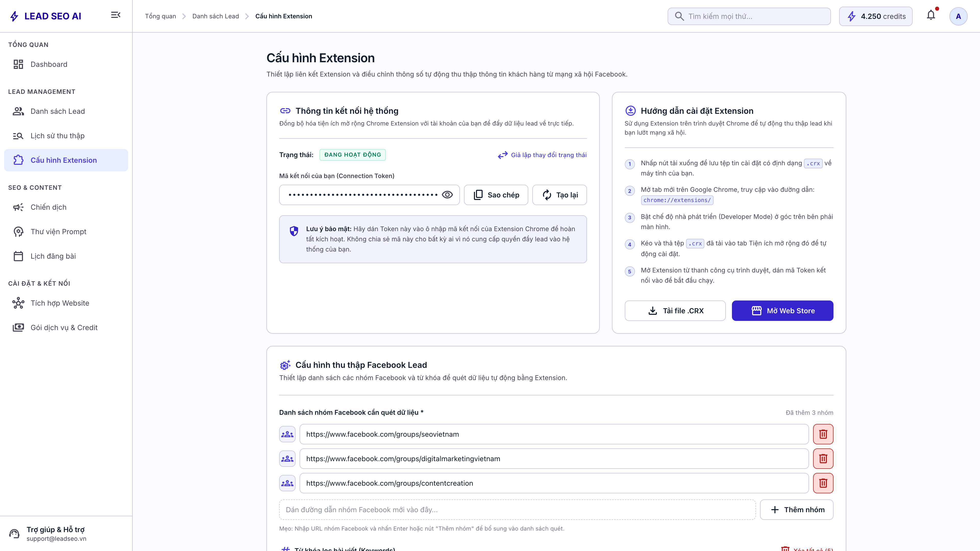Click Mở Web Store
The width and height of the screenshot is (980, 551).
[782, 311]
